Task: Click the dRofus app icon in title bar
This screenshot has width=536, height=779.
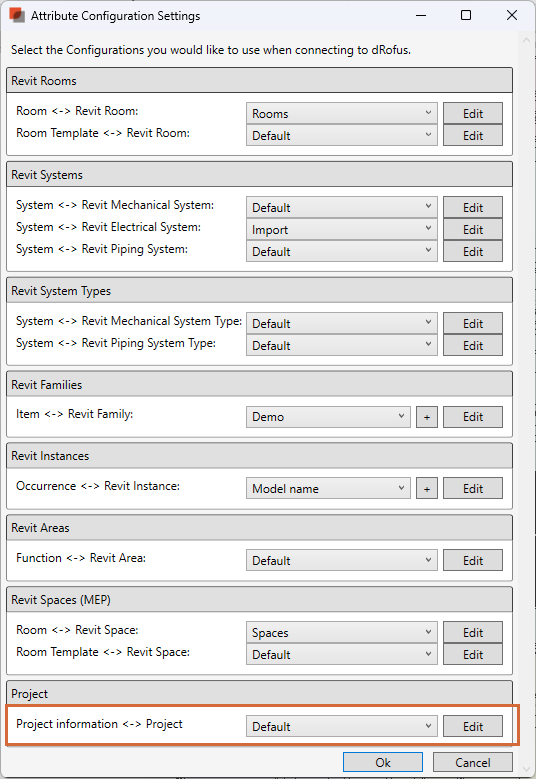Action: (16, 15)
